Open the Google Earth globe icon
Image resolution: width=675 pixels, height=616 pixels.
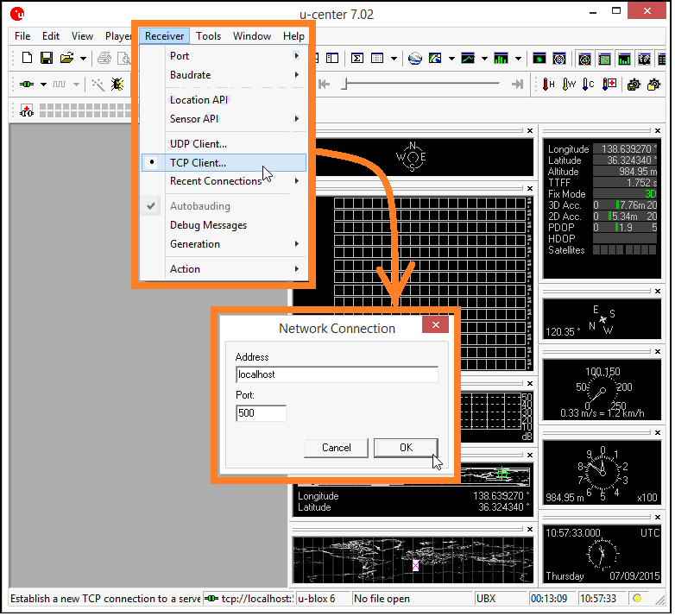tap(415, 59)
